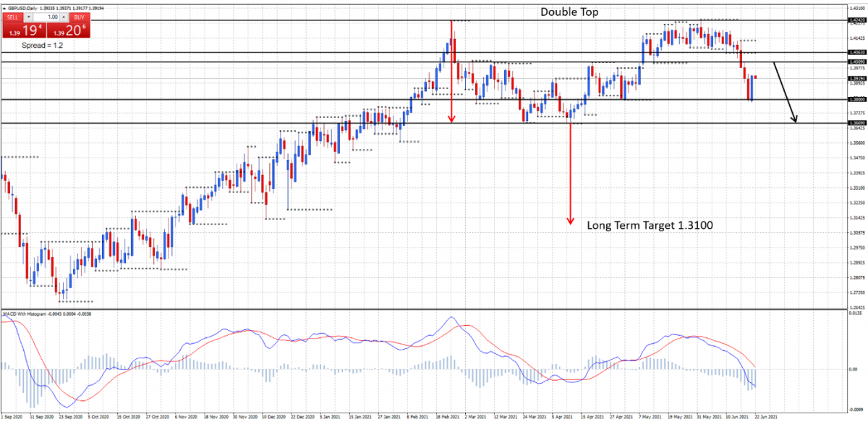Click the "Spread = 1.2" text label
This screenshot has width=868, height=422.
coord(42,45)
